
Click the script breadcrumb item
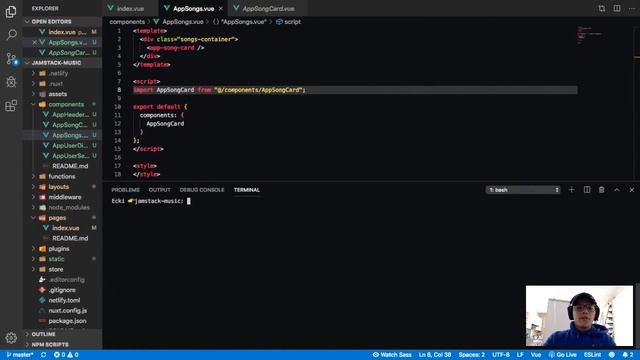coord(289,22)
